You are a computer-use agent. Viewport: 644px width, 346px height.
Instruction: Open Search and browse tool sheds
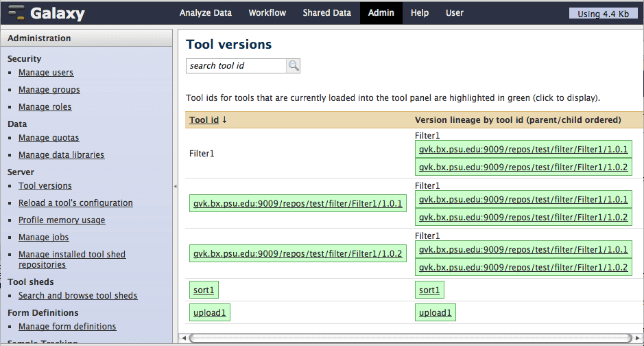pyautogui.click(x=77, y=296)
